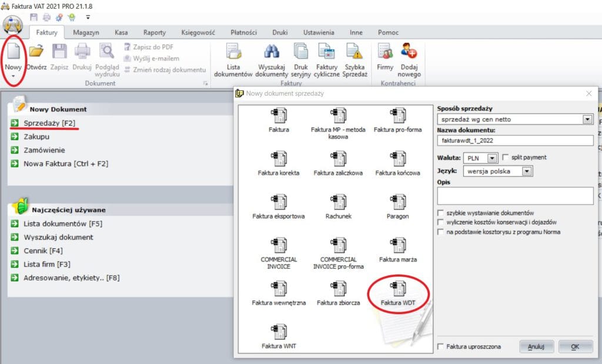Switch to the Magazyn ribbon tab
This screenshot has width=602, height=364.
(86, 33)
